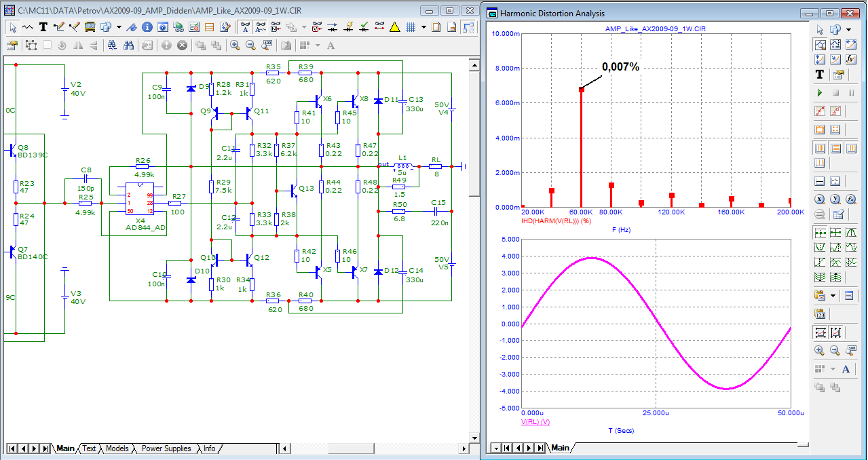Click the fx function icon in analysis toolbar
Image resolution: width=868 pixels, height=460 pixels.
[851, 60]
